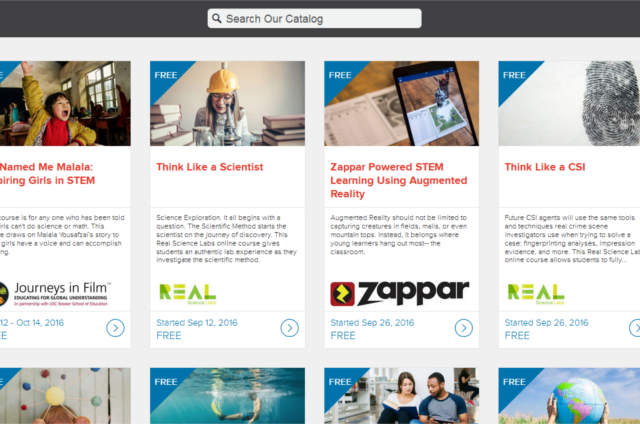640x424 pixels.
Task: Open the girl raising hand classroom thumbnail
Action: click(65, 104)
